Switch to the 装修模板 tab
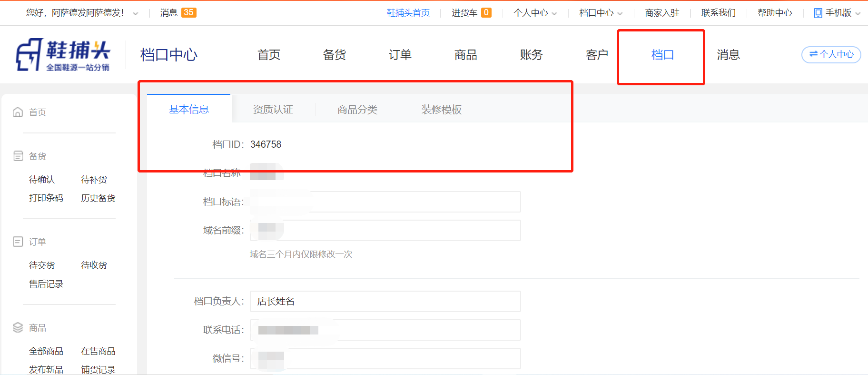The image size is (868, 375). (x=441, y=110)
